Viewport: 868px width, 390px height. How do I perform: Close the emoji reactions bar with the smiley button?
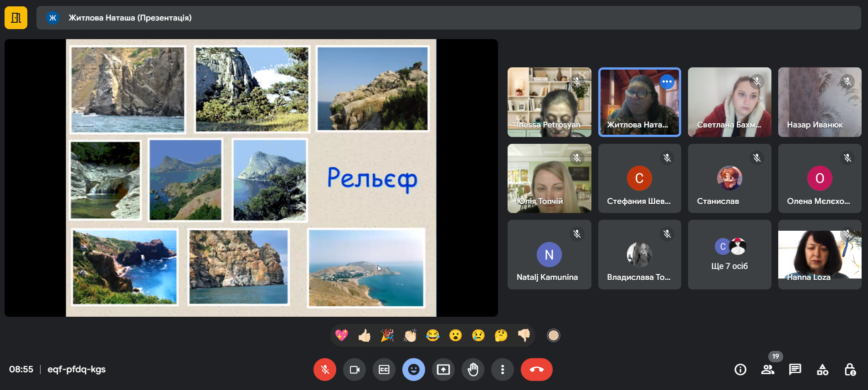(414, 370)
